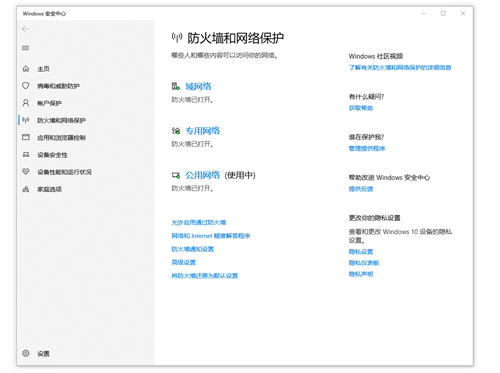Open the 专用网络 firewall settings
The width and height of the screenshot is (500, 373).
tap(203, 131)
